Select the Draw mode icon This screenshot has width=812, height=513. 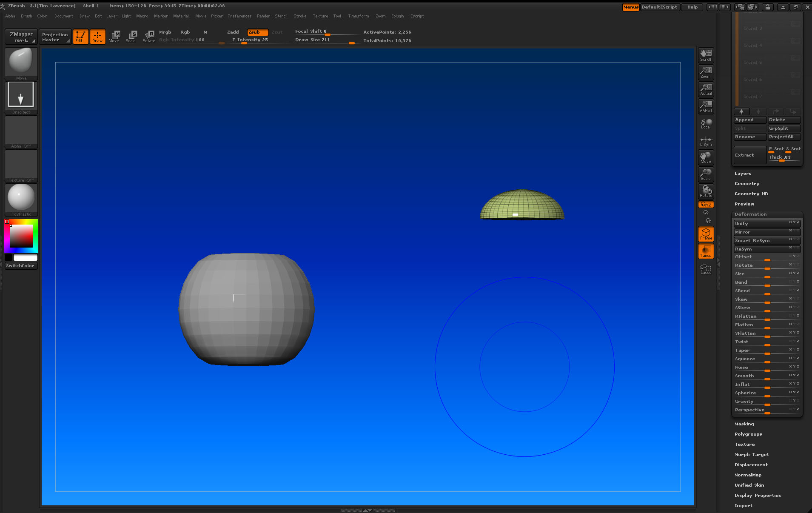click(x=97, y=36)
